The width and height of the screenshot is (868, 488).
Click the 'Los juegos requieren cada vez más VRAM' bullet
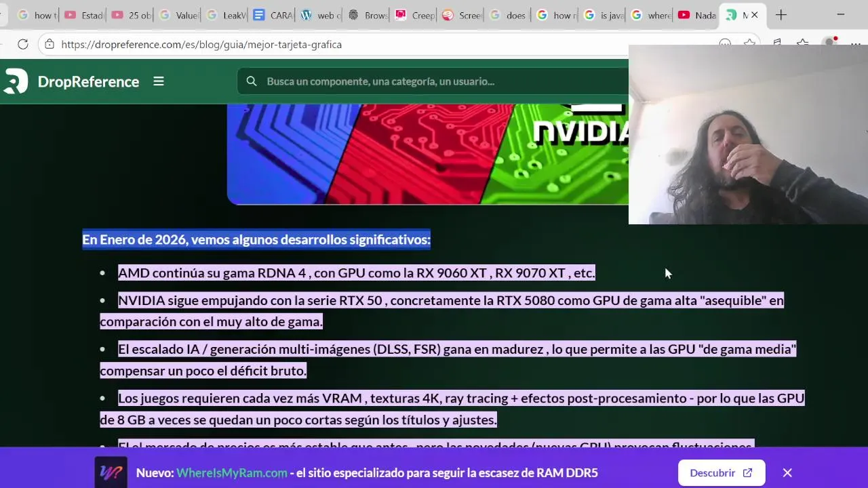pos(452,409)
